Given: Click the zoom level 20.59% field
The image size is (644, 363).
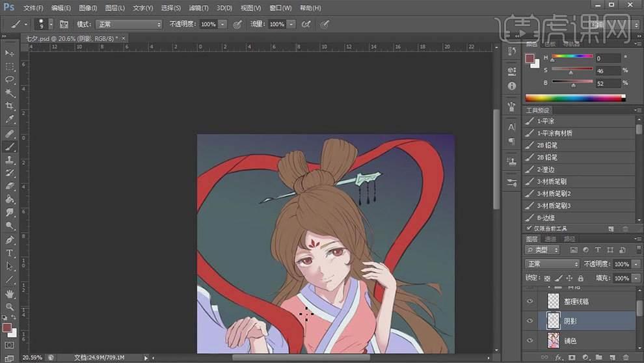Looking at the screenshot, I should [32, 357].
